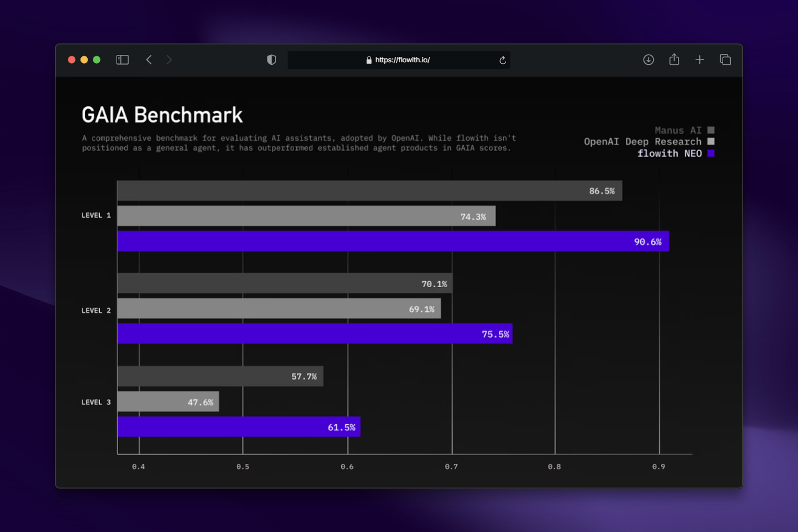Click the 86.5% Manus AI bar
798x532 pixels.
click(370, 191)
